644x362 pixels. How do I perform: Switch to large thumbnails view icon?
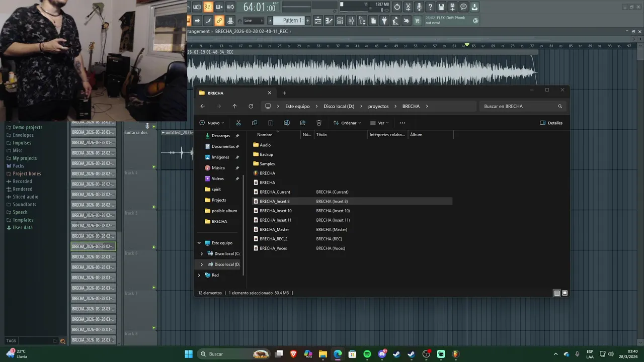tap(565, 293)
